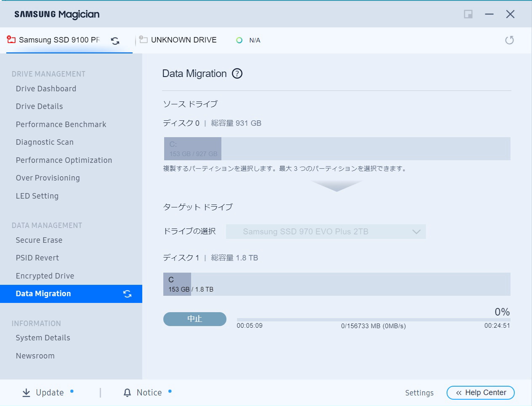The width and height of the screenshot is (532, 406).
Task: Click the migration progress bar
Action: (373, 320)
